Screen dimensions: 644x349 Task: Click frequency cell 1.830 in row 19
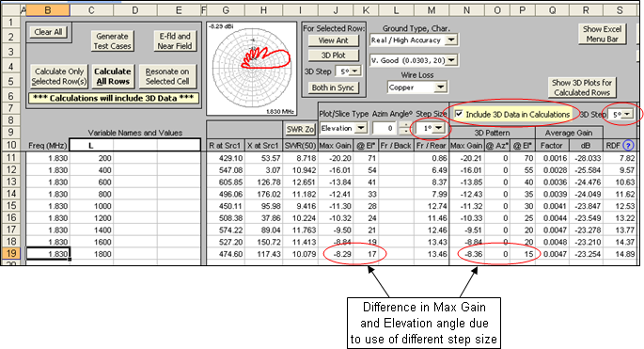(48, 254)
